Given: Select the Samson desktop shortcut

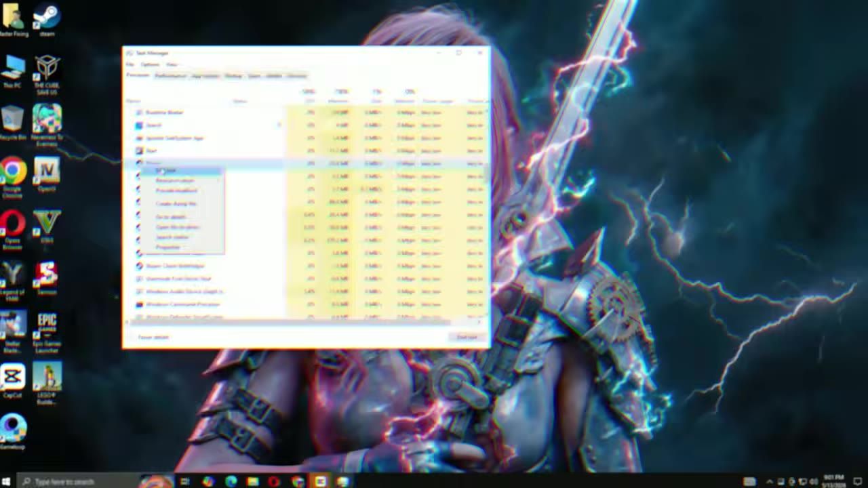Looking at the screenshot, I should [47, 277].
